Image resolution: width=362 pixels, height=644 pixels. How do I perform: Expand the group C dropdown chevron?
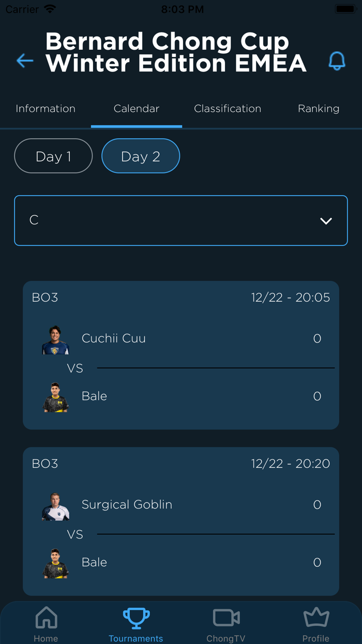pos(326,221)
